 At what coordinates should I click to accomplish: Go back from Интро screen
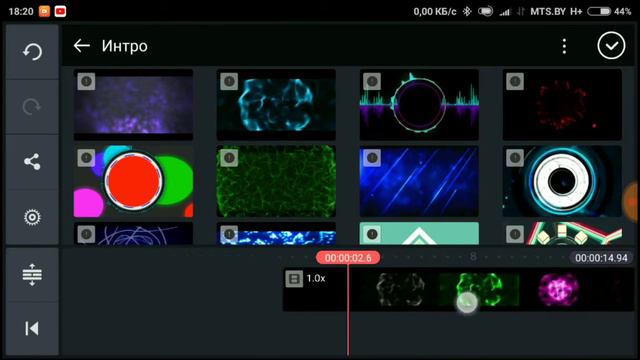(x=82, y=46)
